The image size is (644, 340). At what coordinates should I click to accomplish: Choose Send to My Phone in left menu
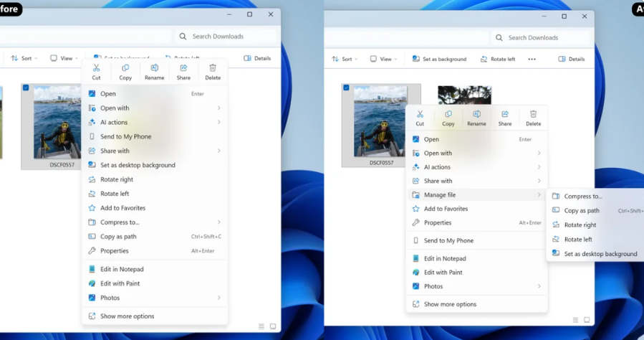[155, 136]
